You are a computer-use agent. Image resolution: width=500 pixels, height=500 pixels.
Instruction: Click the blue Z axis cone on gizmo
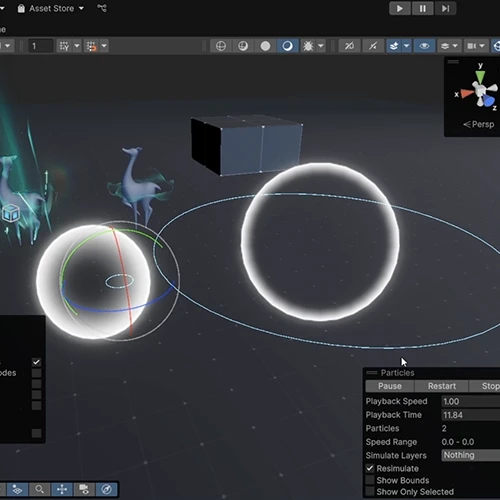point(489,100)
